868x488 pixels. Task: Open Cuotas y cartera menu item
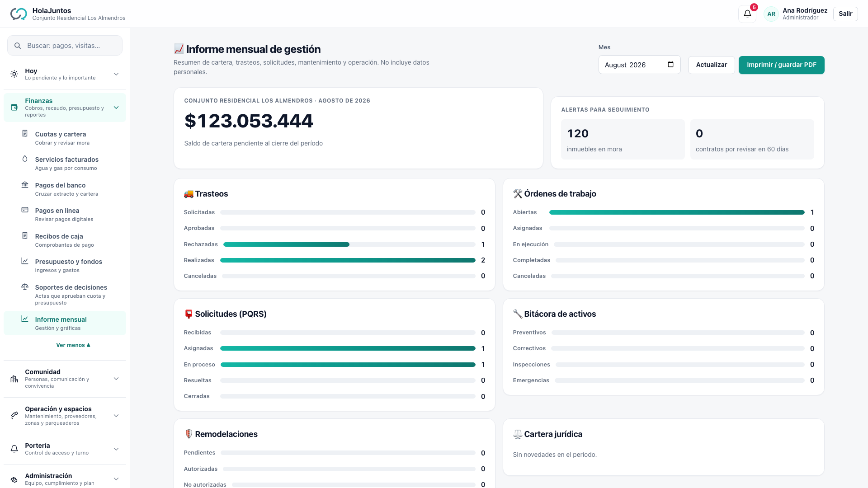(x=65, y=138)
